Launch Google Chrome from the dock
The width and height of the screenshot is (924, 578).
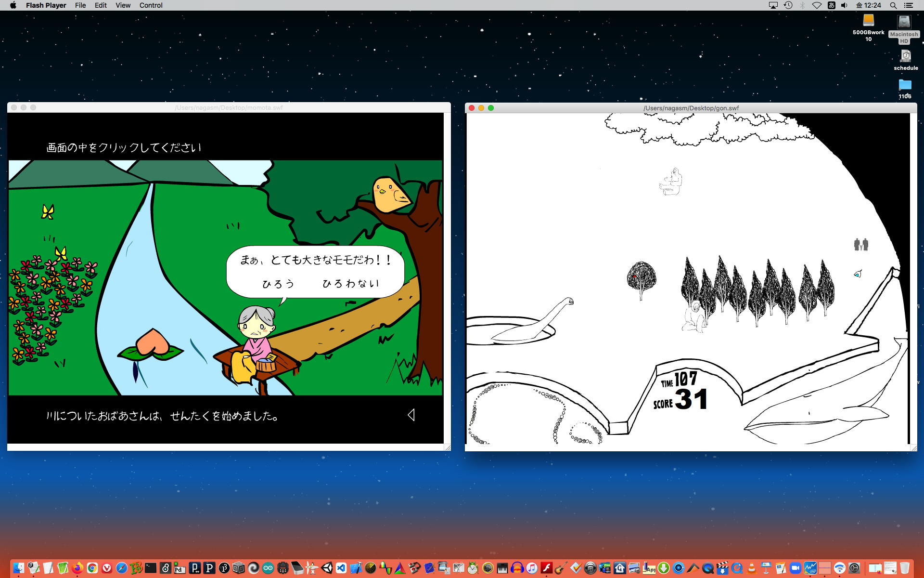92,568
